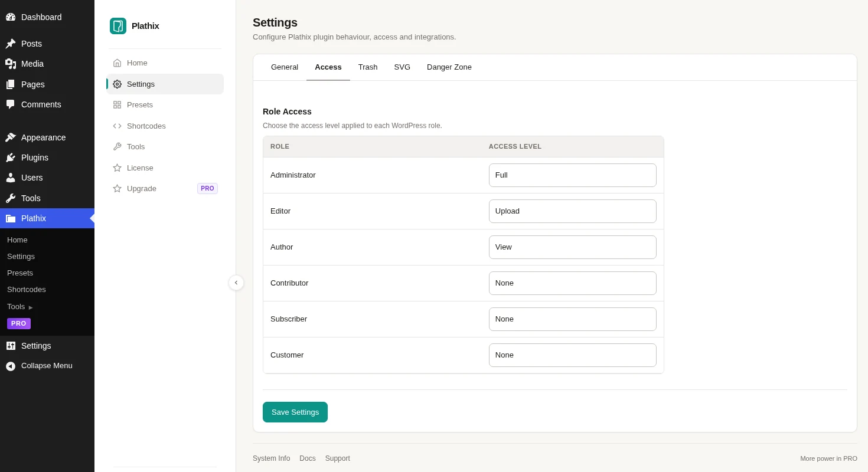Click the purple PRO badge in WordPress submenu

point(19,323)
